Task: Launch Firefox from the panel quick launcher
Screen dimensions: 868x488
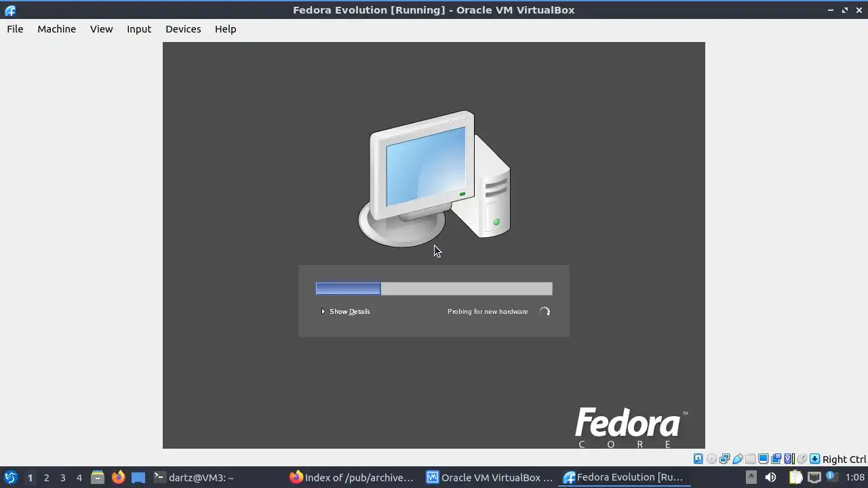Action: [118, 477]
